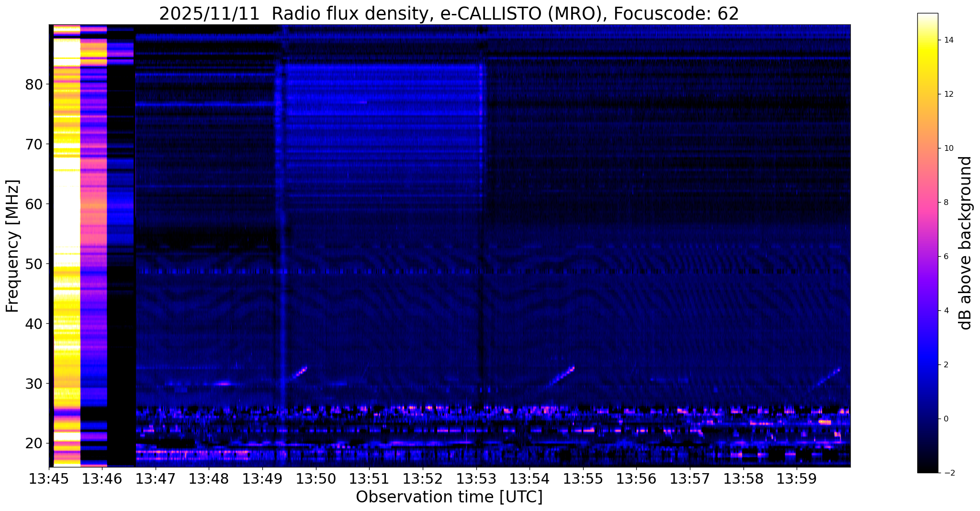Viewport: 980px width, 511px height.
Task: Click the colorbar tick value 6
Action: [x=946, y=257]
